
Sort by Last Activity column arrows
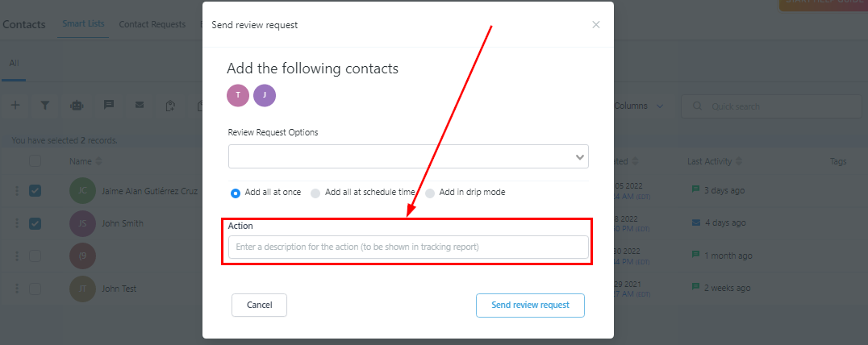click(x=739, y=161)
